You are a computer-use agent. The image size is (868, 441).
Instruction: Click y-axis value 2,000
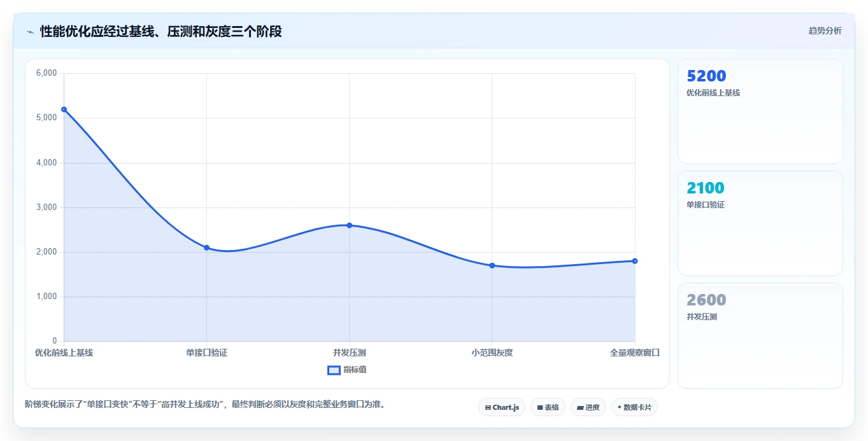point(46,252)
